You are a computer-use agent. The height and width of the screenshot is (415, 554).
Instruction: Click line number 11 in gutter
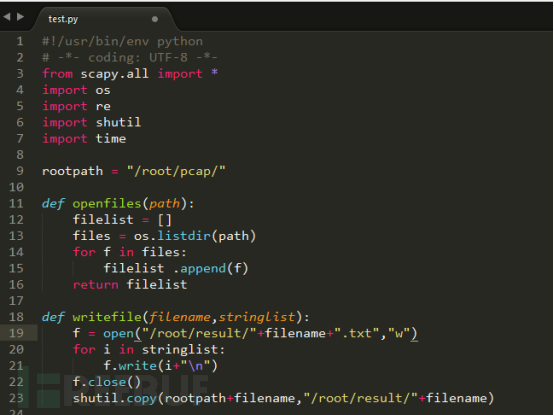tap(16, 203)
